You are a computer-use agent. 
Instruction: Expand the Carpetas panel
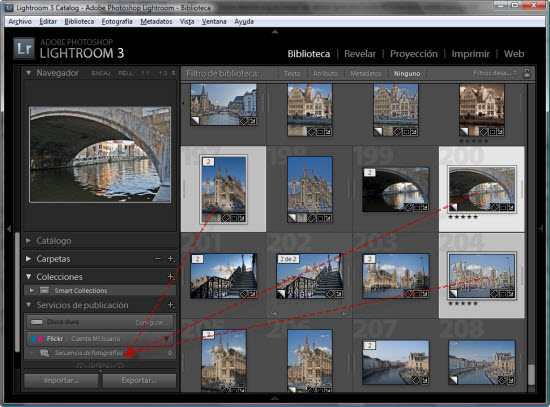(x=28, y=259)
